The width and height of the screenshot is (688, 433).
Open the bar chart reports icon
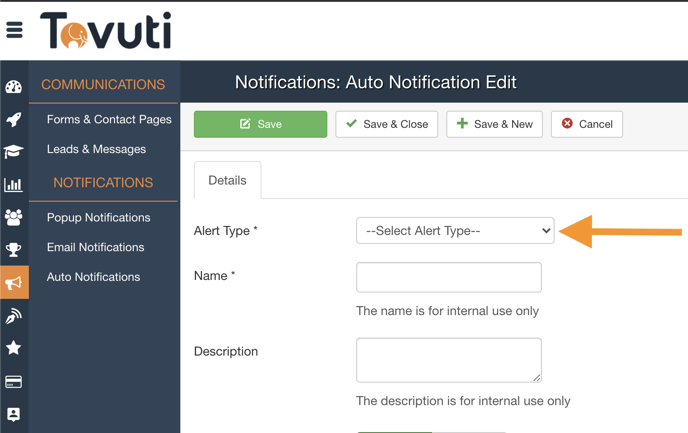pos(14,185)
